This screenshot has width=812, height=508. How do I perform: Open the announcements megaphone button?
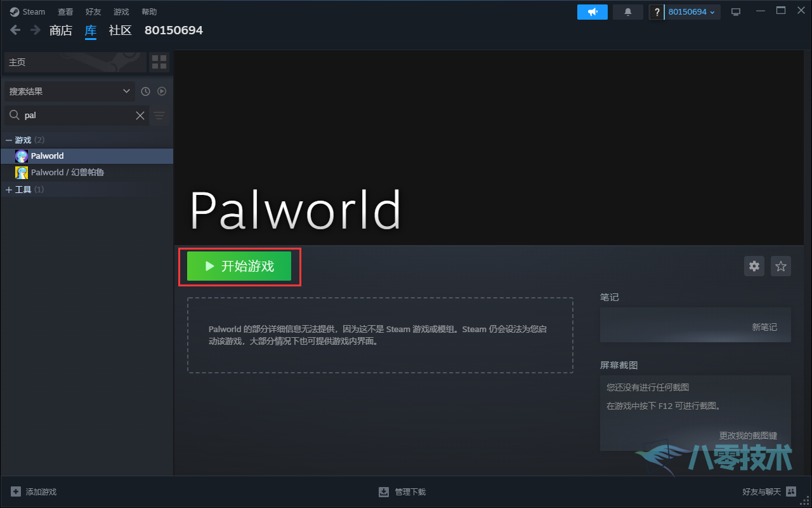point(593,12)
